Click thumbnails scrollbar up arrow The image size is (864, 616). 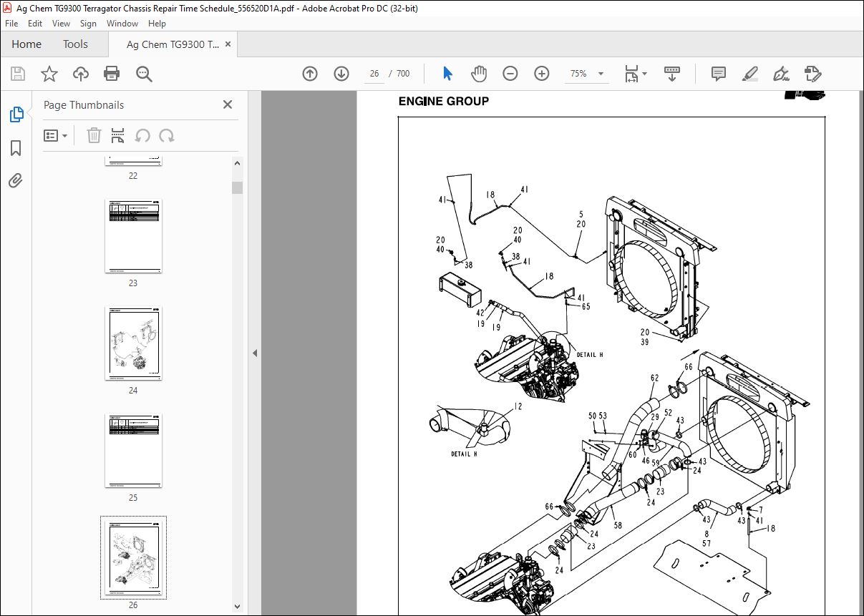click(237, 163)
